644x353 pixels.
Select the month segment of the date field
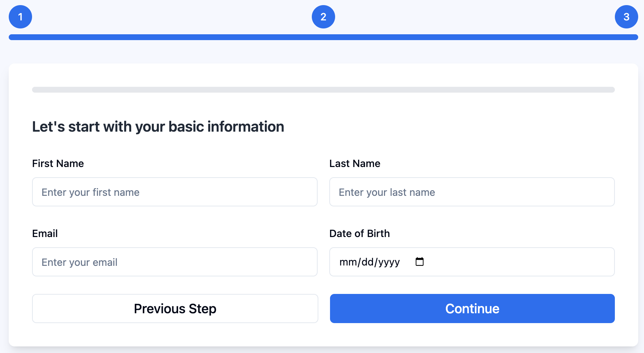[347, 262]
